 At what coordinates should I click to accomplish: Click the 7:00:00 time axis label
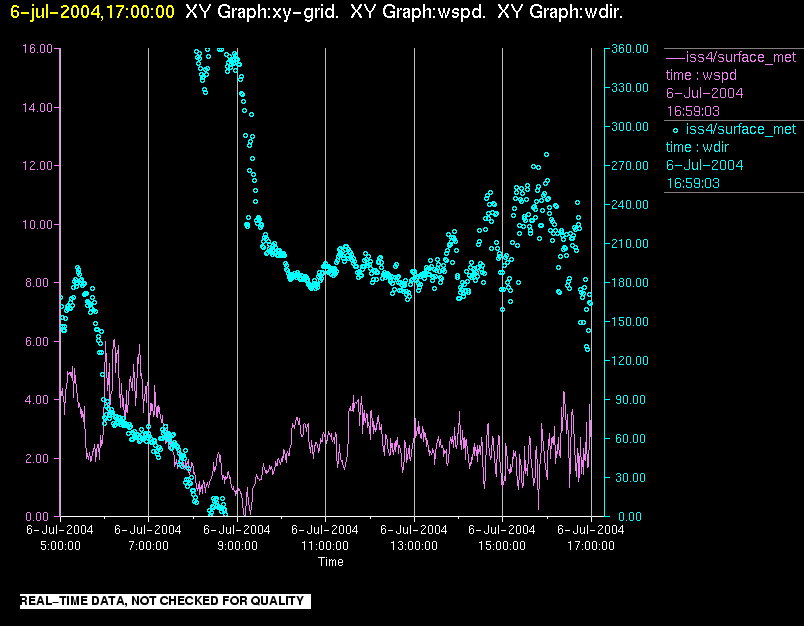pyautogui.click(x=148, y=546)
